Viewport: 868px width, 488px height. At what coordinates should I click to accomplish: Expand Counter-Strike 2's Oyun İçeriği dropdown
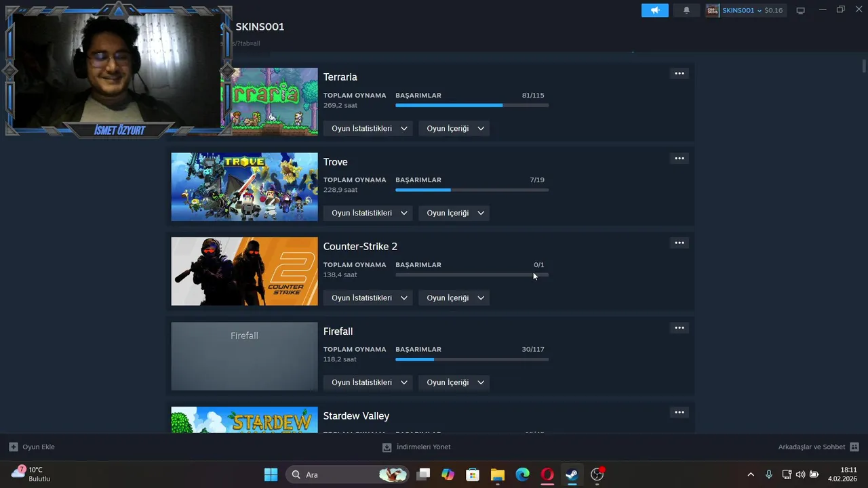pyautogui.click(x=454, y=298)
